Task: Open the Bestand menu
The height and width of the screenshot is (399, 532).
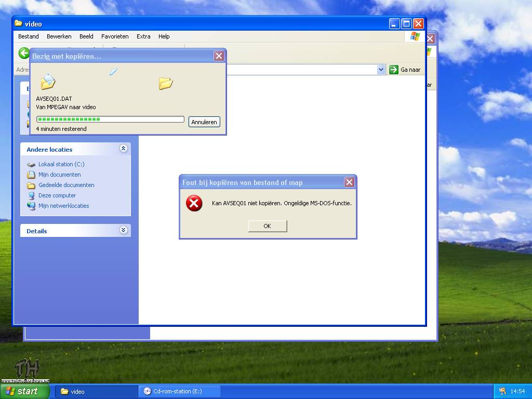Action: pos(29,36)
